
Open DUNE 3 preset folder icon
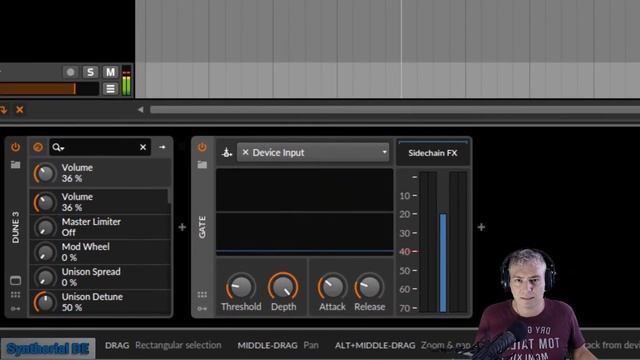tap(16, 164)
